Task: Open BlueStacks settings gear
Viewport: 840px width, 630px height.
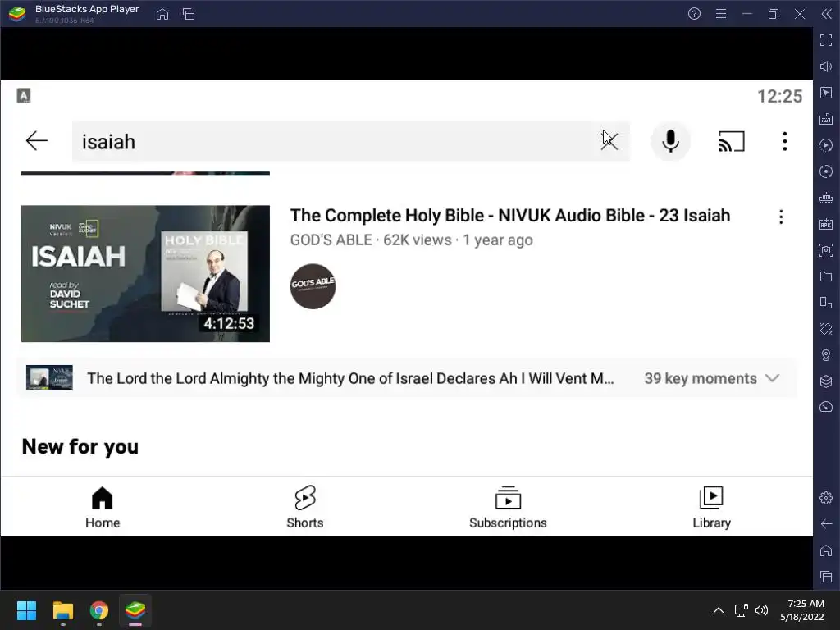Action: [x=826, y=498]
